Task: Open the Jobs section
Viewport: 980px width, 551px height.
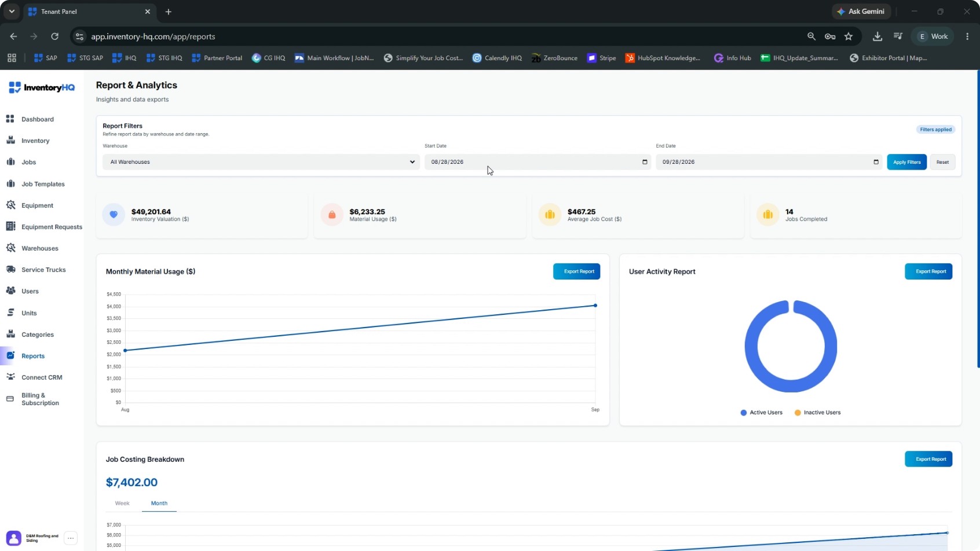Action: coord(28,162)
